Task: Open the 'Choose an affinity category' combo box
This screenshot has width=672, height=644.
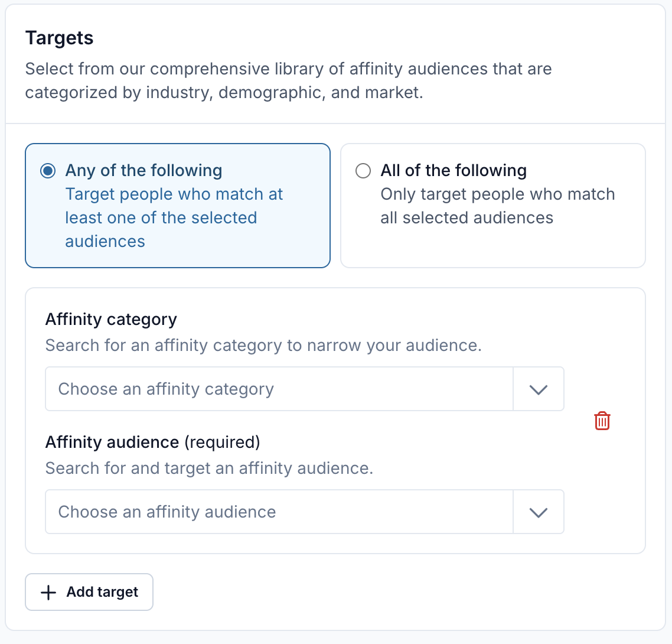Action: 305,389
